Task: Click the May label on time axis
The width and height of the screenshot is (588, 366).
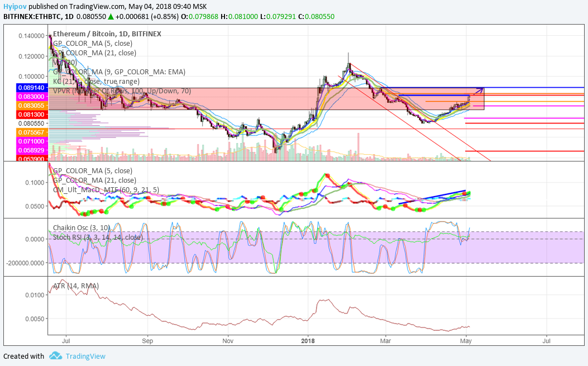Action: (x=466, y=341)
